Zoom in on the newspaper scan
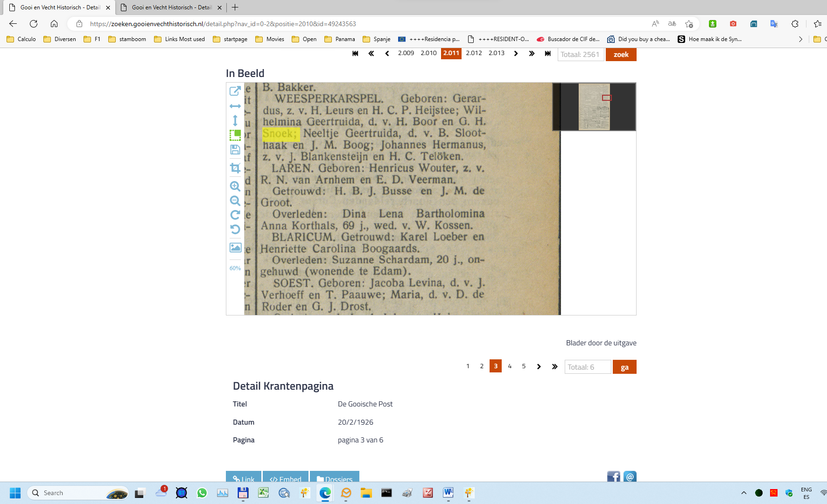The width and height of the screenshot is (827, 504). coord(235,186)
